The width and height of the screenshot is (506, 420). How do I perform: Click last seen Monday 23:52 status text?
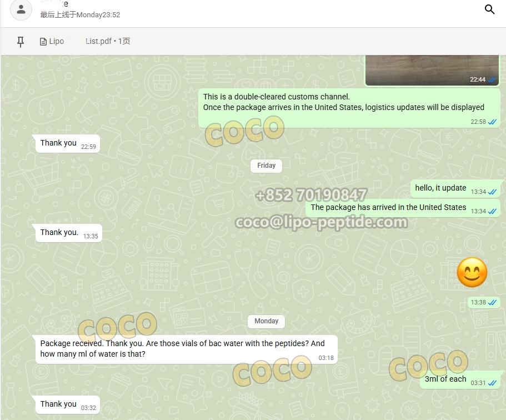click(x=80, y=15)
